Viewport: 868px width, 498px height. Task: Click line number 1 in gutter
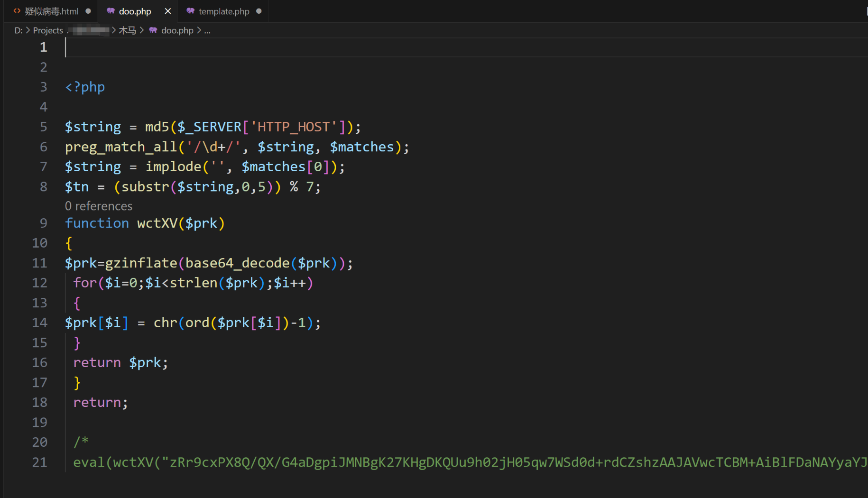[43, 47]
